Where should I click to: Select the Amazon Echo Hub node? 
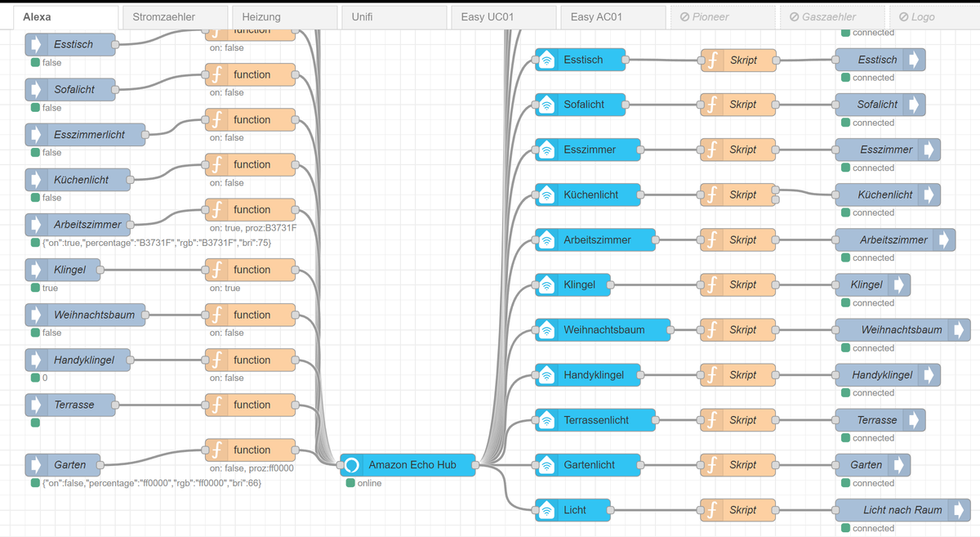408,465
